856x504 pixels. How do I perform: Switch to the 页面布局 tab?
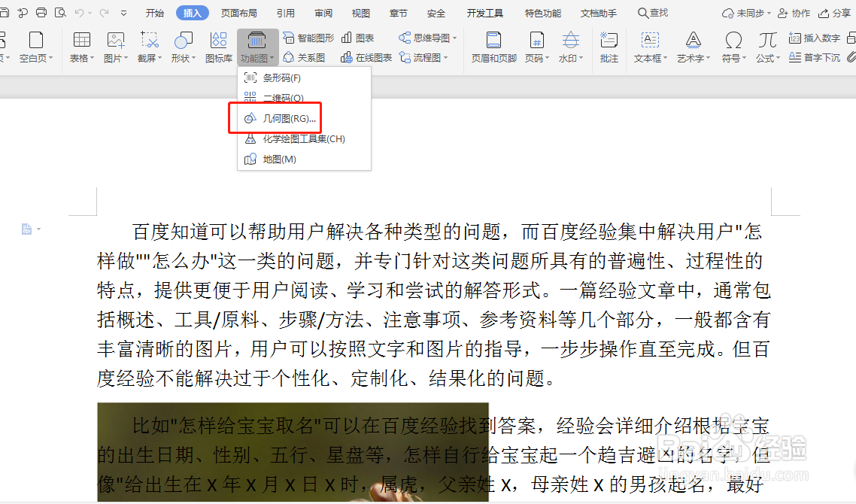click(238, 13)
